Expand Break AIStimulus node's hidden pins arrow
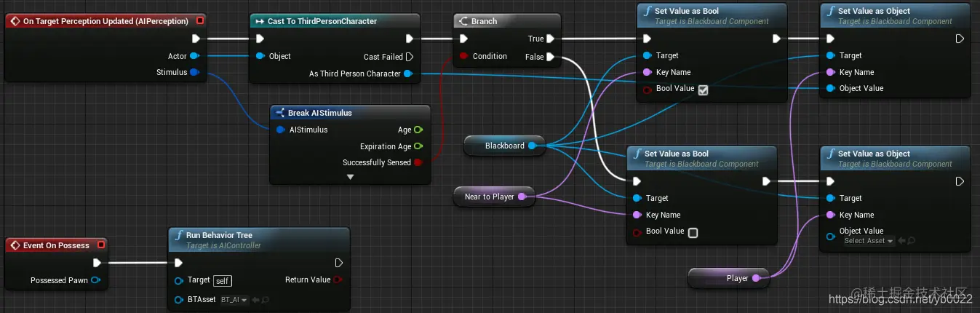 pos(350,177)
